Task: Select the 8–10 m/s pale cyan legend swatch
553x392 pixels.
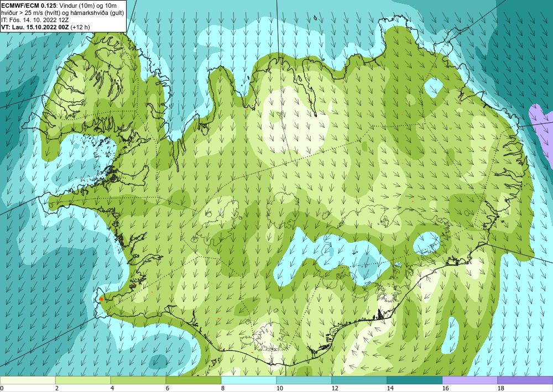Action: click(x=249, y=380)
